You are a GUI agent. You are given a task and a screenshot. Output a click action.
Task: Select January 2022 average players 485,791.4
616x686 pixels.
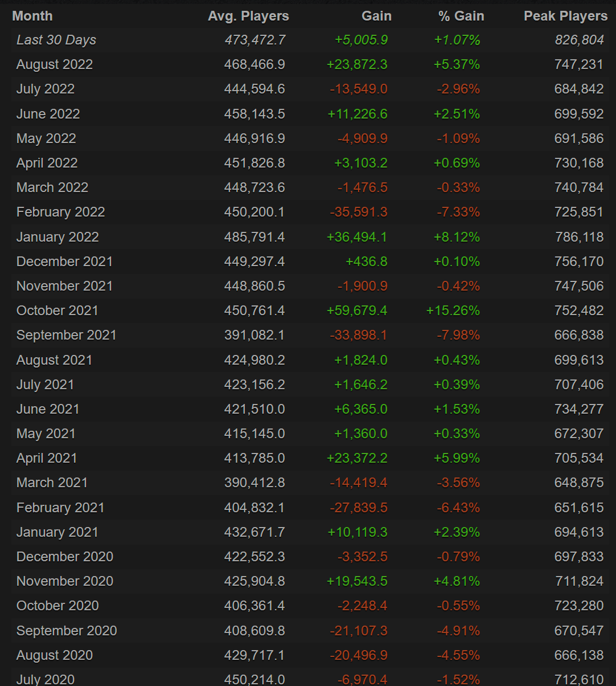(254, 237)
